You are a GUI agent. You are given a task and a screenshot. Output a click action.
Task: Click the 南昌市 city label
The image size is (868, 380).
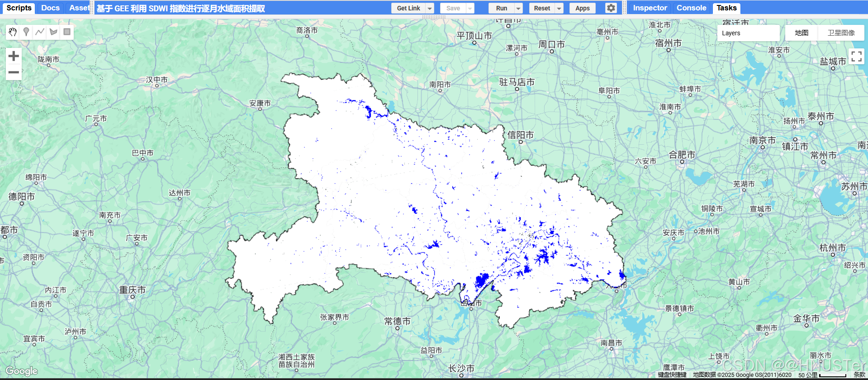(x=611, y=343)
